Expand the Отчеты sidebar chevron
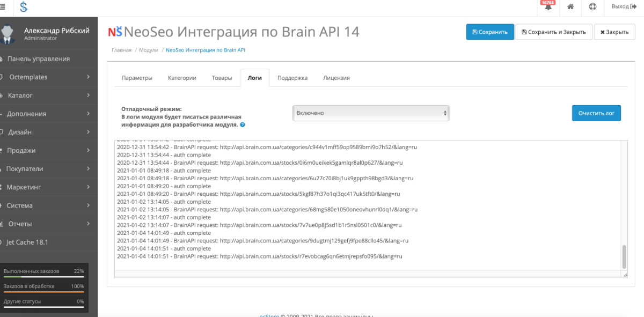Image resolution: width=644 pixels, height=317 pixels. pos(88,224)
